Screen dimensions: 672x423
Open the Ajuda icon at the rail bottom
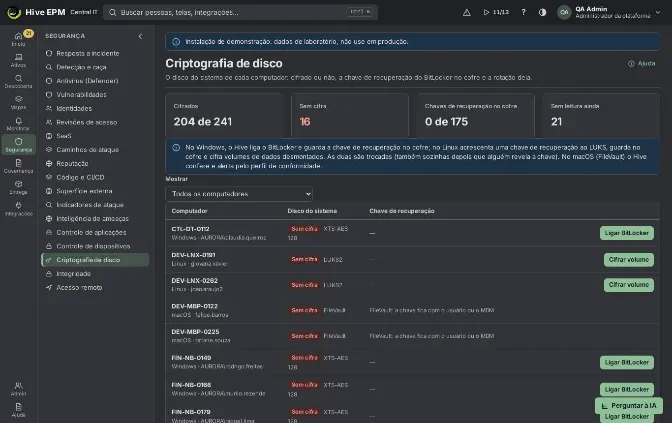(18, 410)
